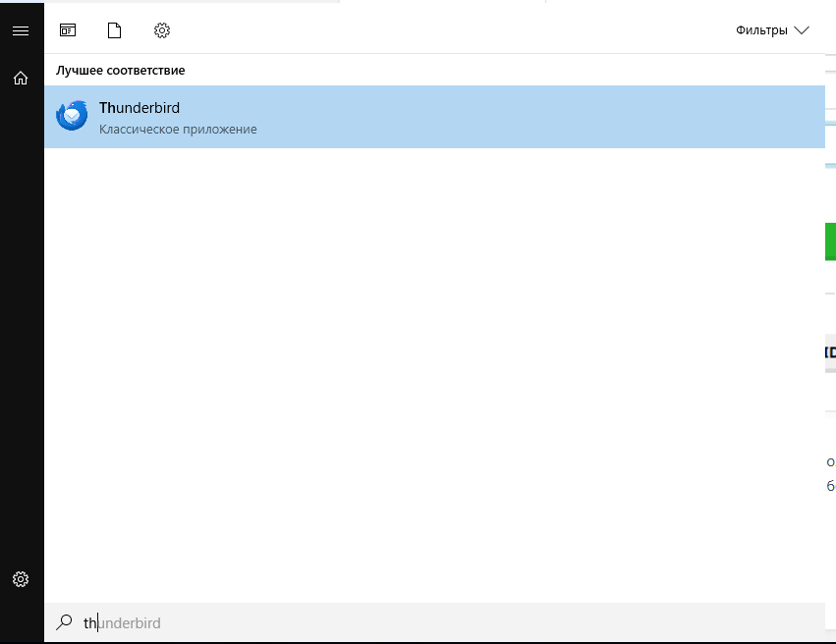Launch Thunderbird from its result title

pos(139,108)
